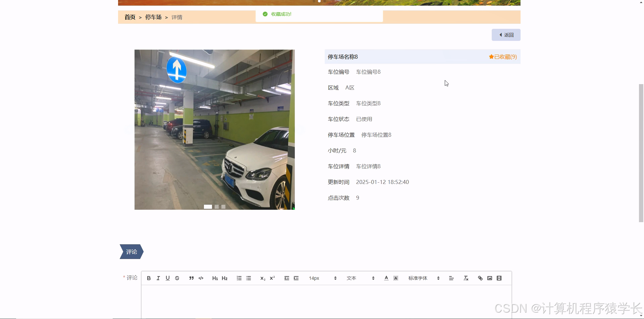The image size is (644, 319).
Task: Increase indent in comment editor
Action: [296, 278]
